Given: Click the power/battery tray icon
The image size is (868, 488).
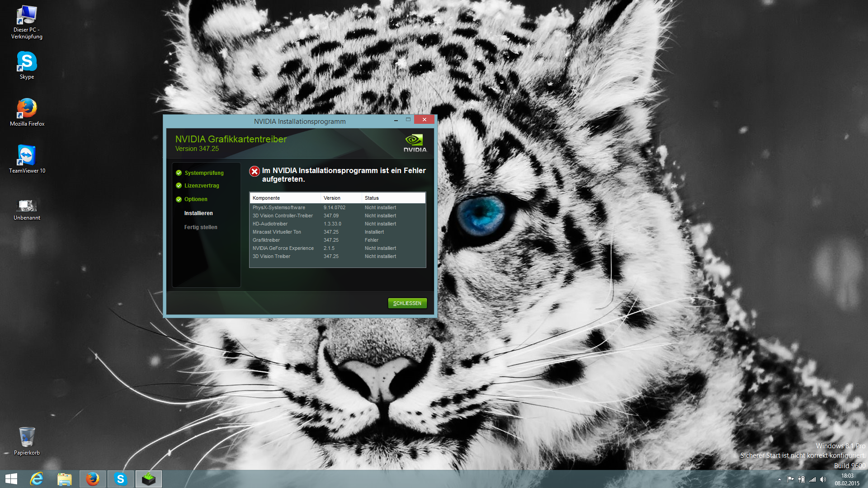Looking at the screenshot, I should [801, 479].
